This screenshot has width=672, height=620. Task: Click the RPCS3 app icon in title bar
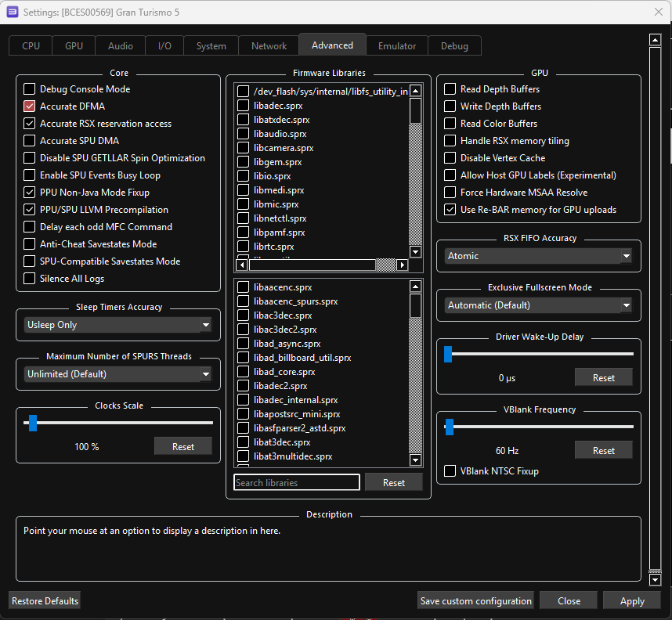[x=12, y=12]
